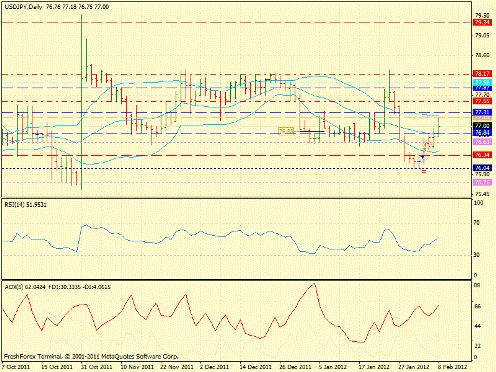Click the pink 76.63 price level tag
This screenshot has width=496, height=372.
[482, 142]
